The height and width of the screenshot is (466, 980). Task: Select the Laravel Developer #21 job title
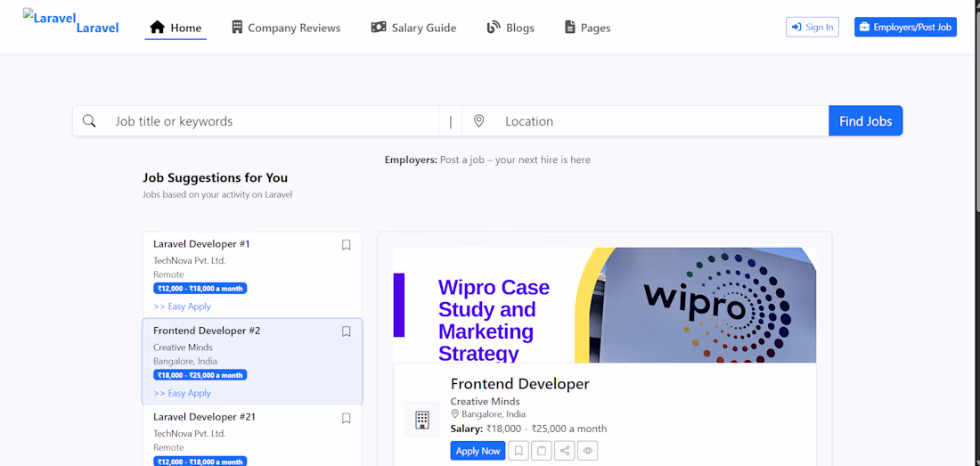pos(204,417)
